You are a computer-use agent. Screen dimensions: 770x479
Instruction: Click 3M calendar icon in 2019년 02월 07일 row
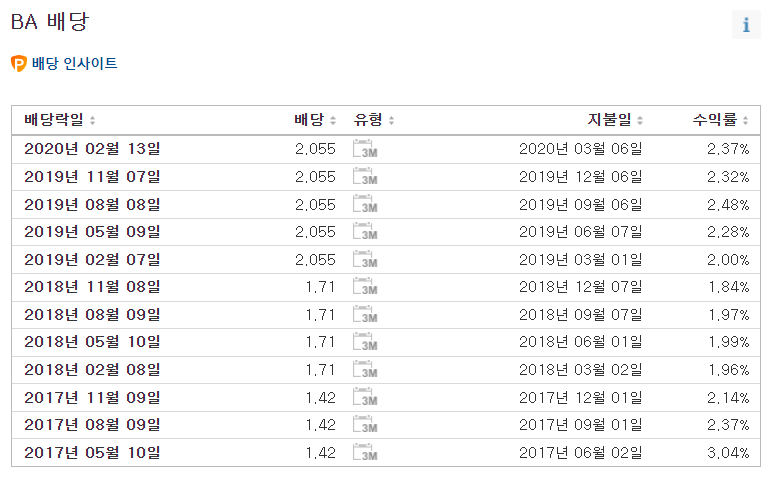(365, 259)
